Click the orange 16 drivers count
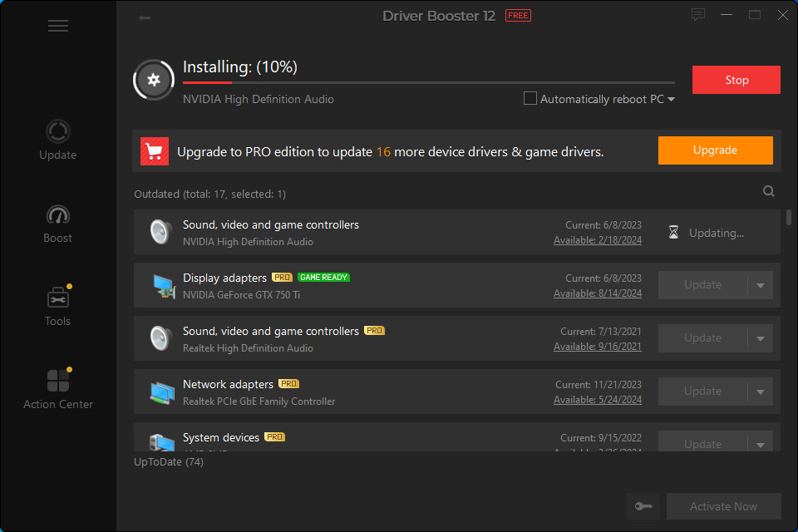The height and width of the screenshot is (532, 798). [x=383, y=152]
